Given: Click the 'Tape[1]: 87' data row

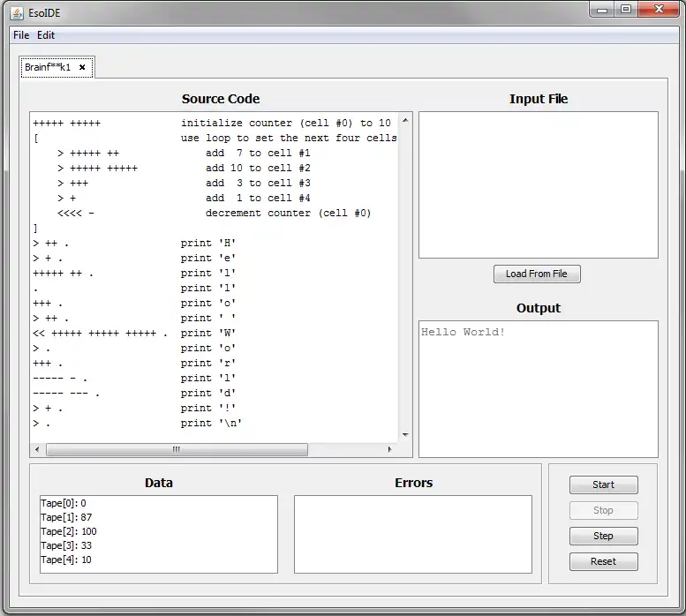Looking at the screenshot, I should [x=66, y=517].
